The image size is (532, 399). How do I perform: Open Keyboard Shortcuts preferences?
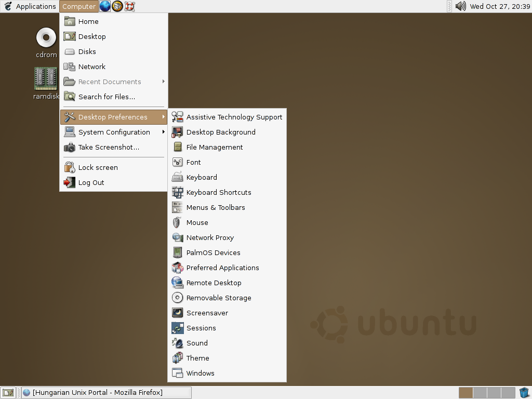coord(227,192)
